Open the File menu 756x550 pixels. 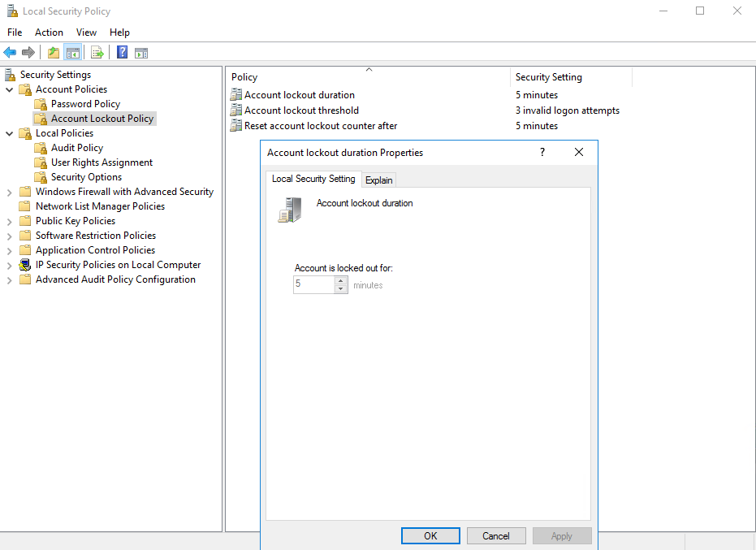[x=14, y=32]
